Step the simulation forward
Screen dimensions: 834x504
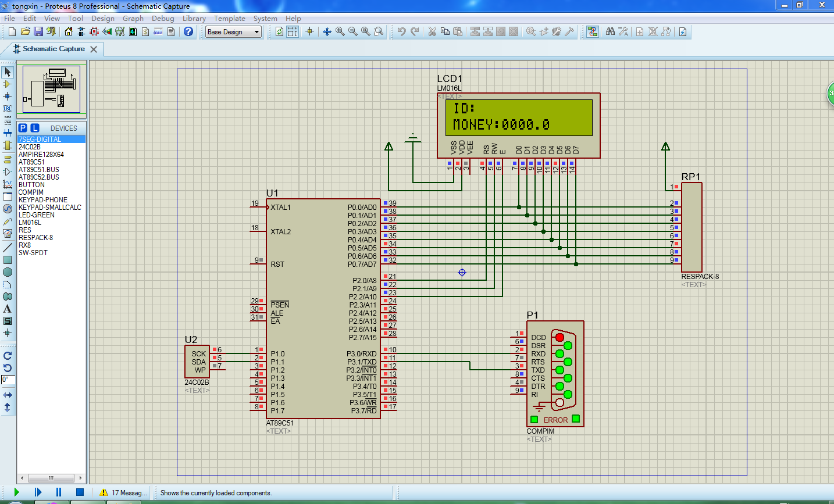[38, 492]
